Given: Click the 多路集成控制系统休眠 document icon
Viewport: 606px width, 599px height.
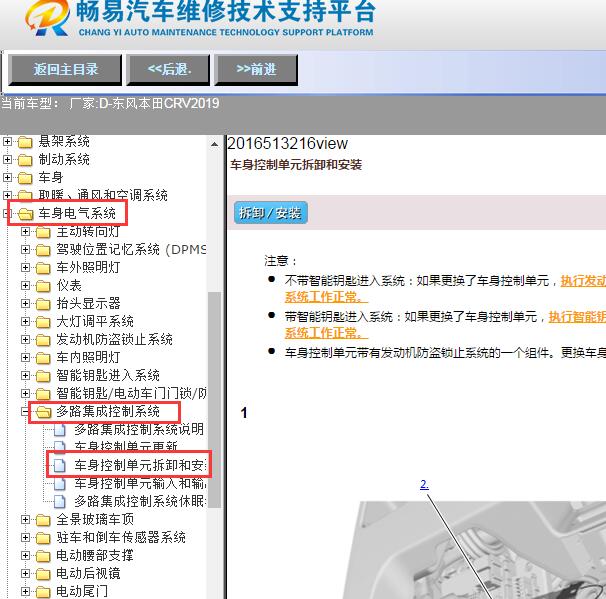Looking at the screenshot, I should [x=60, y=502].
